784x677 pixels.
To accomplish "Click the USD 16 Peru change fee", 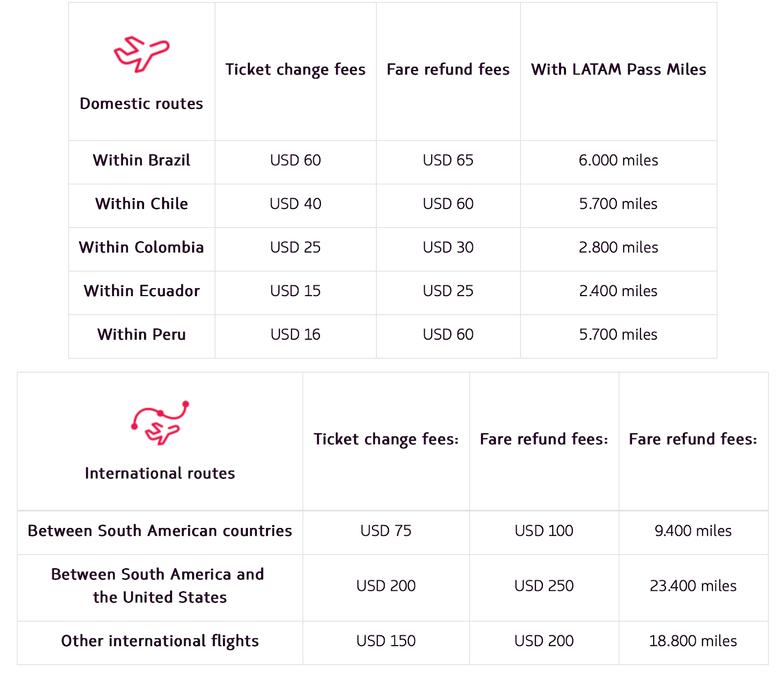I will click(x=295, y=335).
